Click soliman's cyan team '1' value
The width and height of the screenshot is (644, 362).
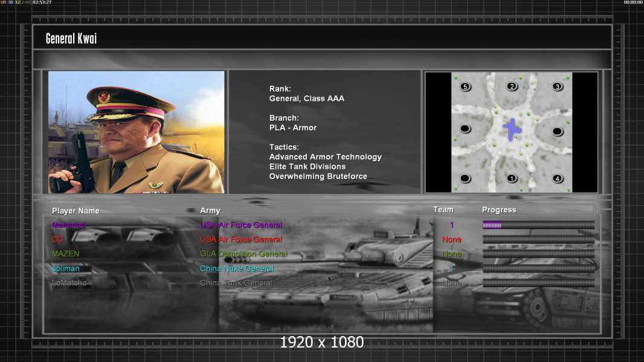coord(452,268)
